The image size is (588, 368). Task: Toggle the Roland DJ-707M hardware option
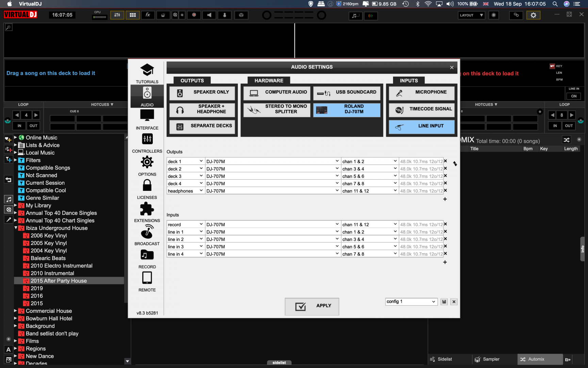pyautogui.click(x=347, y=110)
